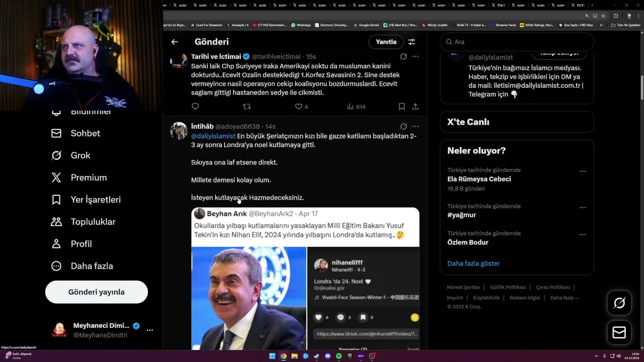Open Streamer Panel bookmark
644x362 pixels.
pyautogui.click(x=503, y=25)
